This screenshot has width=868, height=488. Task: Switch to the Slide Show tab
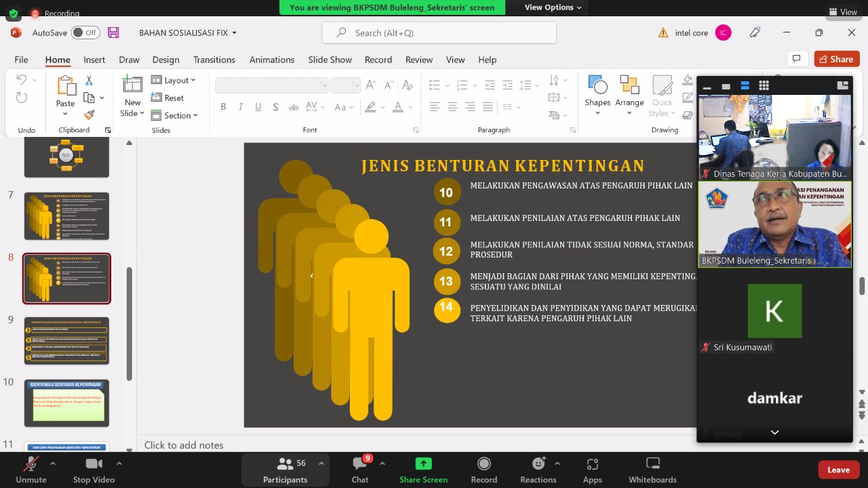(330, 60)
